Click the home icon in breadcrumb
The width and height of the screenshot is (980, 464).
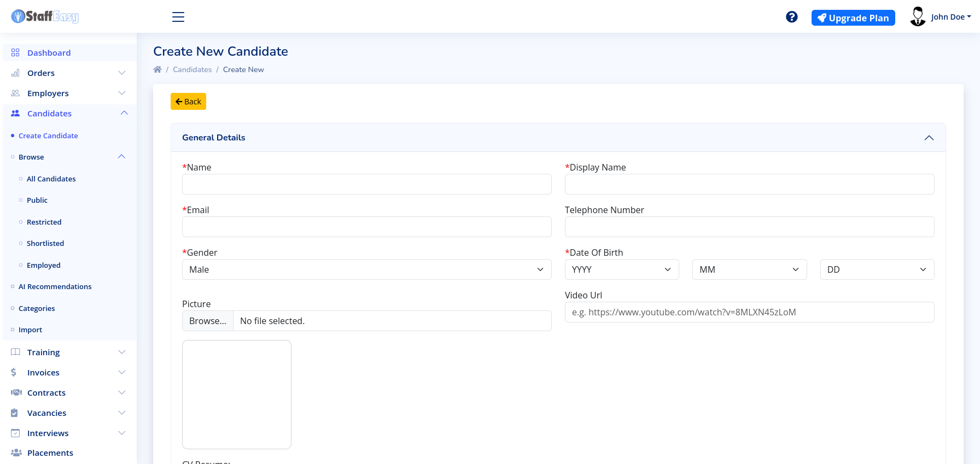pyautogui.click(x=157, y=69)
